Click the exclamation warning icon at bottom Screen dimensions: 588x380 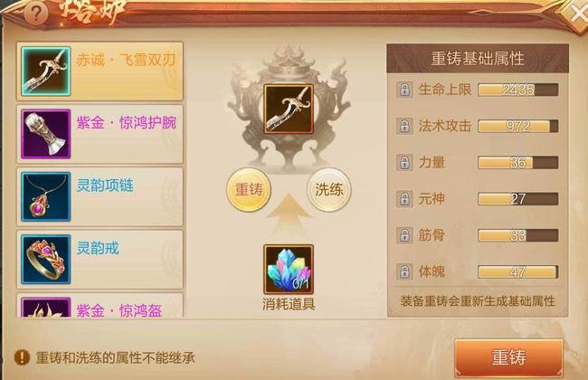22,357
